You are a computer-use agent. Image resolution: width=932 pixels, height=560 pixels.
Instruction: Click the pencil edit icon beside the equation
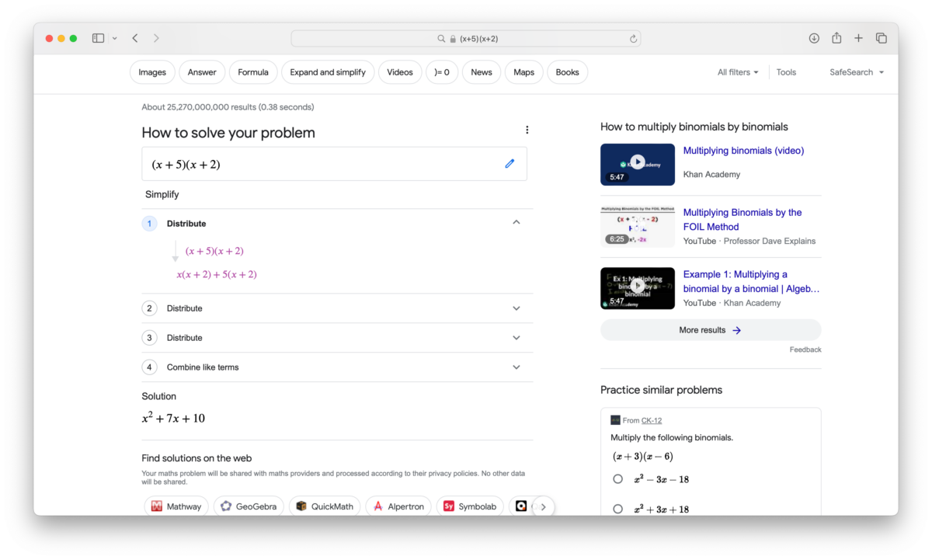(509, 164)
